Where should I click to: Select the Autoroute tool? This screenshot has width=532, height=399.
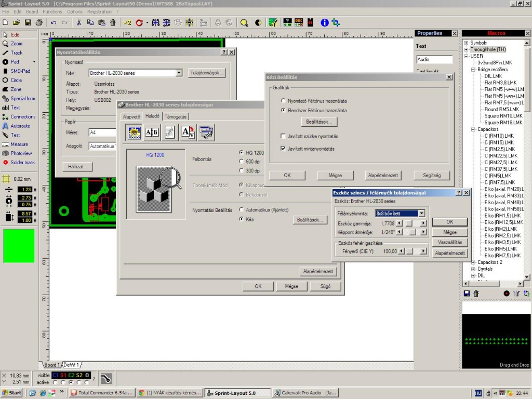coord(19,126)
